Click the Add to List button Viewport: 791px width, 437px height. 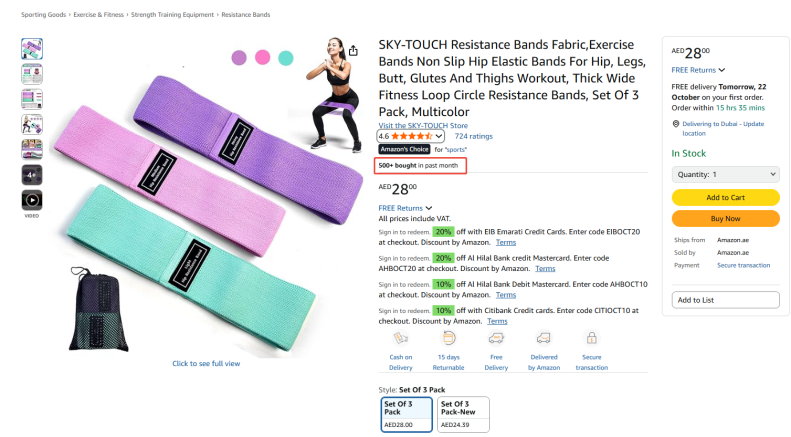(x=725, y=300)
